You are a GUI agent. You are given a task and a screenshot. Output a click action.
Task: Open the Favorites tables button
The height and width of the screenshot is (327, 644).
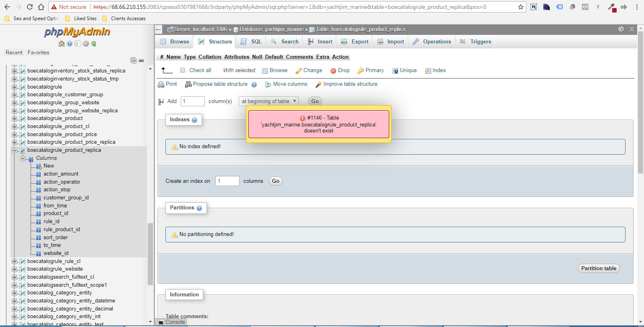click(38, 53)
